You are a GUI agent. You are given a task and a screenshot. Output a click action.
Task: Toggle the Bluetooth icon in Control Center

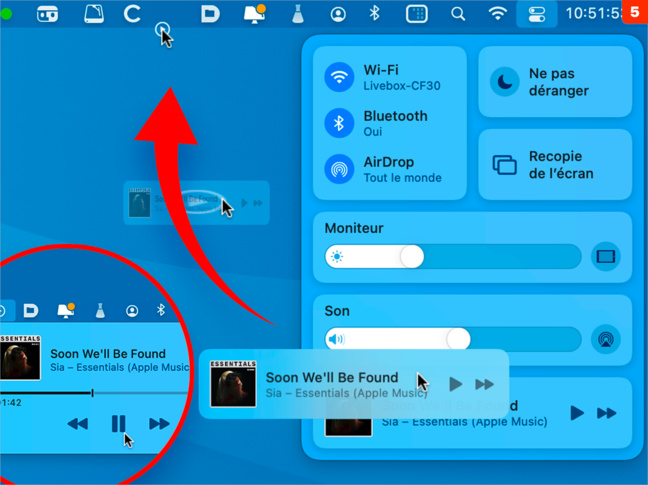[x=339, y=123]
